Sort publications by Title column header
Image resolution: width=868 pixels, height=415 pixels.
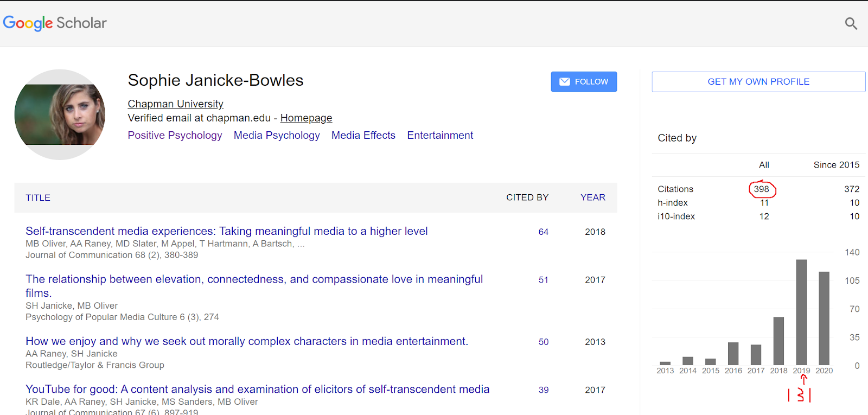(38, 198)
